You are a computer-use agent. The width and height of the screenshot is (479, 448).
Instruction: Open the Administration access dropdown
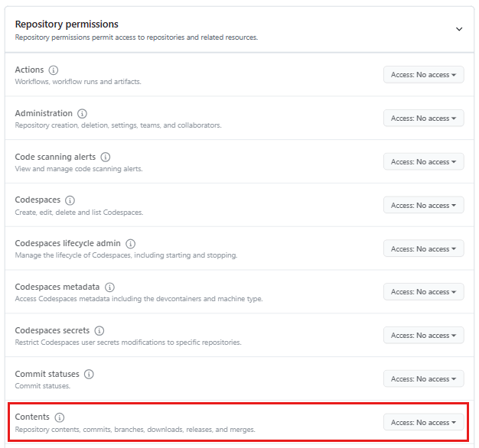[x=423, y=118]
